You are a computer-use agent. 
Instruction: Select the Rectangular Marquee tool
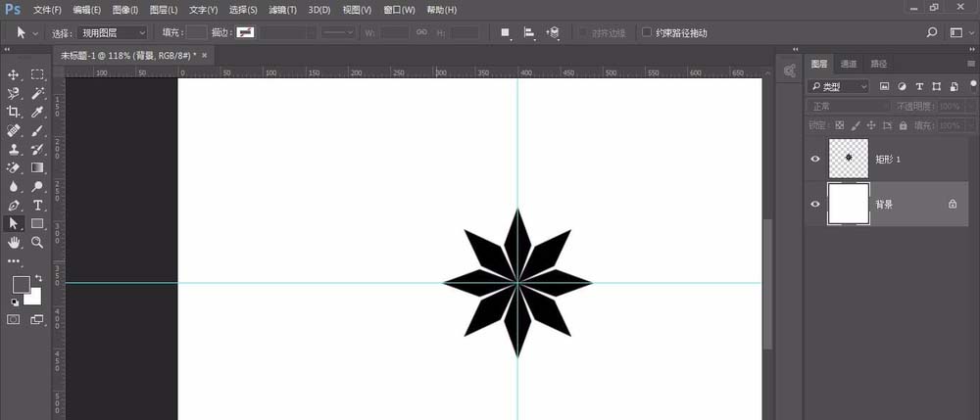[37, 74]
